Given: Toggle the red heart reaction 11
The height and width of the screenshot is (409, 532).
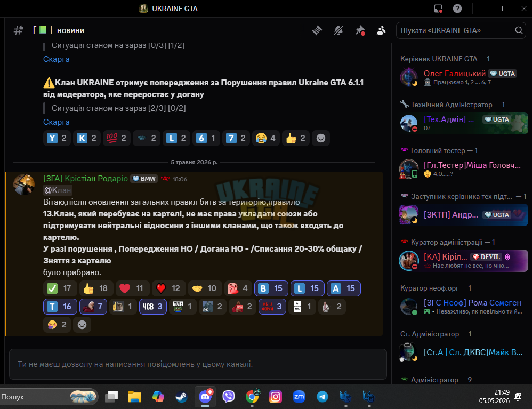Looking at the screenshot, I should click(132, 288).
